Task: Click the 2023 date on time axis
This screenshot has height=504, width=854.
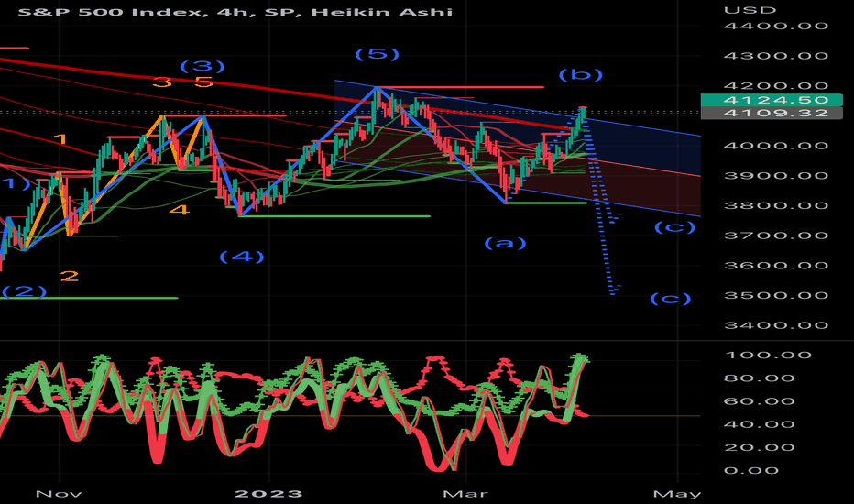Action: [268, 494]
